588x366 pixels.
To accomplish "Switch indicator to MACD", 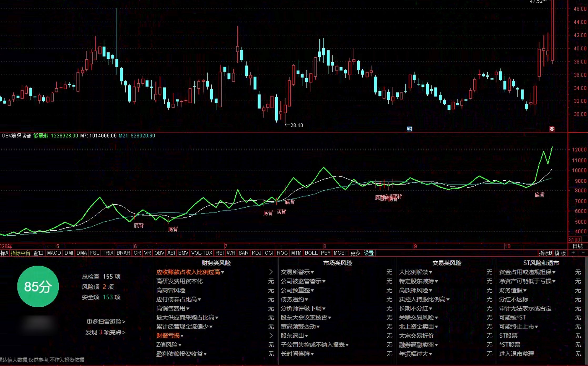I will click(54, 253).
